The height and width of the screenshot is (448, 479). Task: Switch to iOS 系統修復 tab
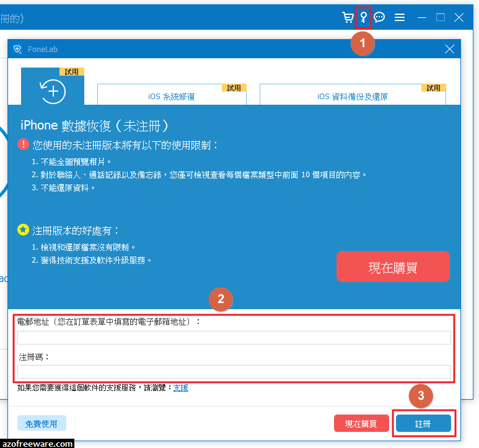point(172,94)
